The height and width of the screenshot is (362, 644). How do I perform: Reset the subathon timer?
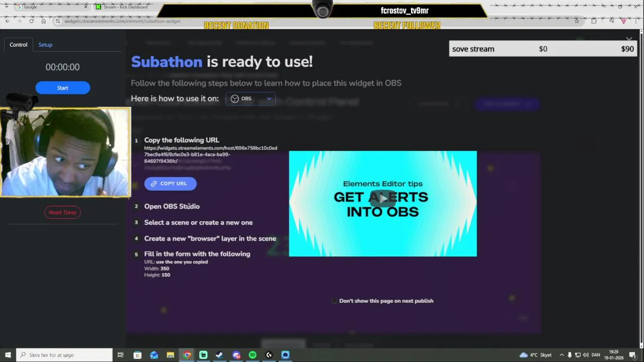pos(62,212)
